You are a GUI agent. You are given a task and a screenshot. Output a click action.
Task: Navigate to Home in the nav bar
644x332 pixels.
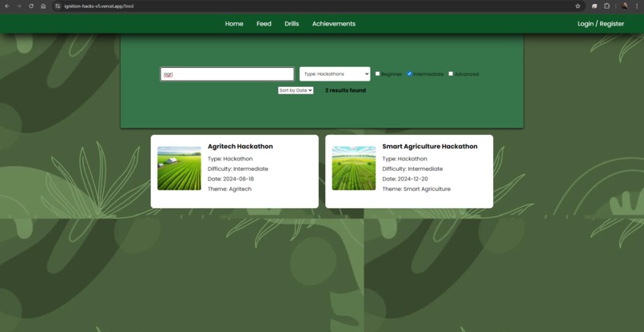click(x=234, y=24)
